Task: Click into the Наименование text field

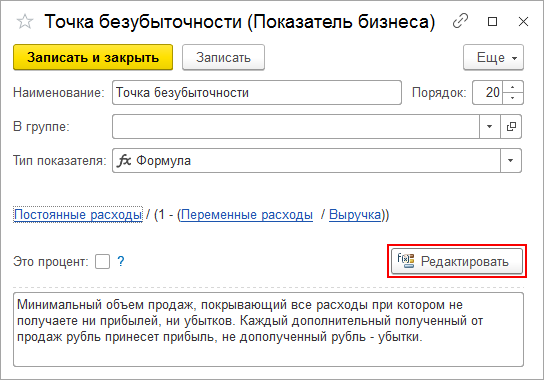Action: click(257, 93)
